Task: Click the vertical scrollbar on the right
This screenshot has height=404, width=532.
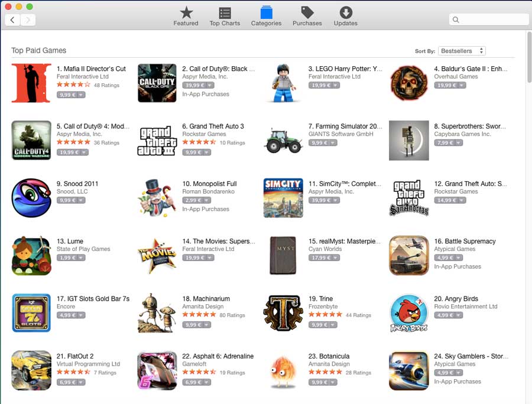Action: pos(529,57)
